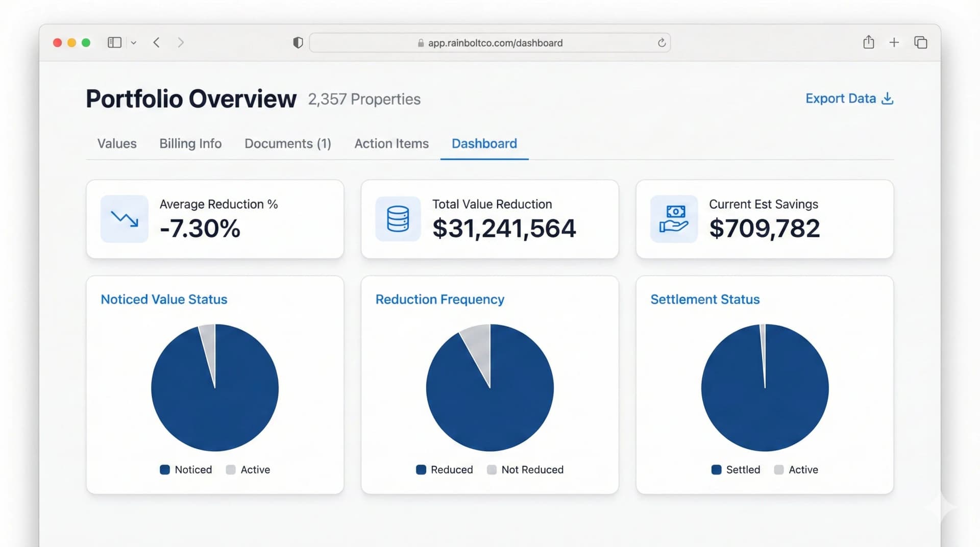
Task: Click the download icon next to Export Data
Action: click(888, 98)
